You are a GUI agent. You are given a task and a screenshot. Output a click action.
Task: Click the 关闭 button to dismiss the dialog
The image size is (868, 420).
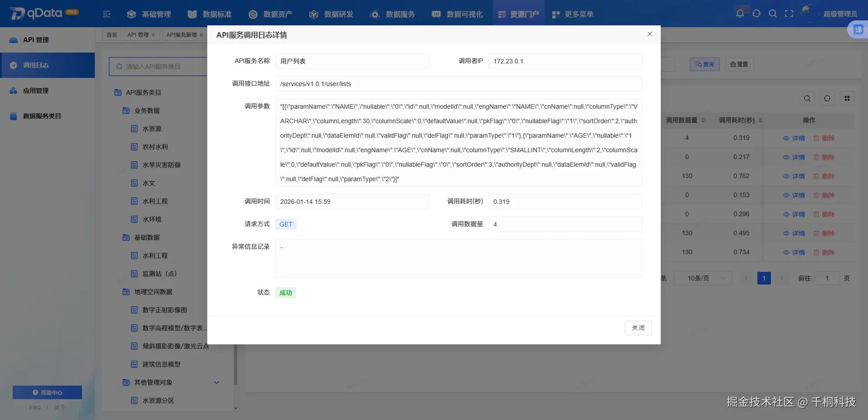[x=638, y=327]
